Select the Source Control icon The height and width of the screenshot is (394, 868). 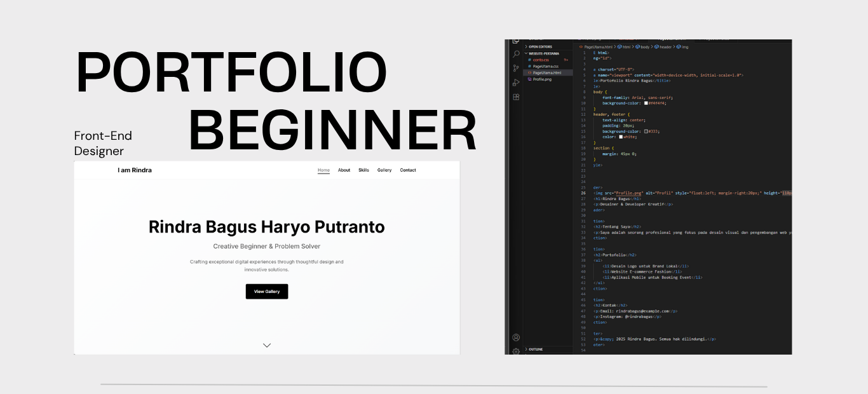516,68
